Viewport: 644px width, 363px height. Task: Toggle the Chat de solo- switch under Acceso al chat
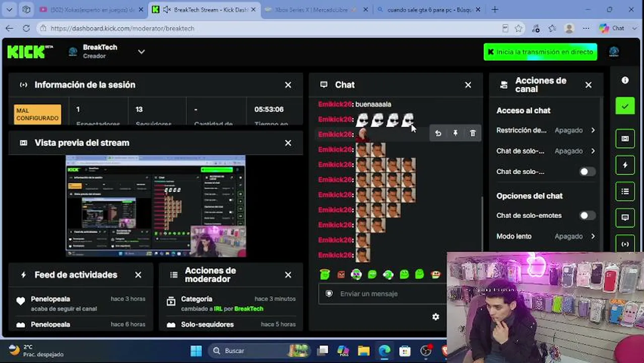(587, 171)
